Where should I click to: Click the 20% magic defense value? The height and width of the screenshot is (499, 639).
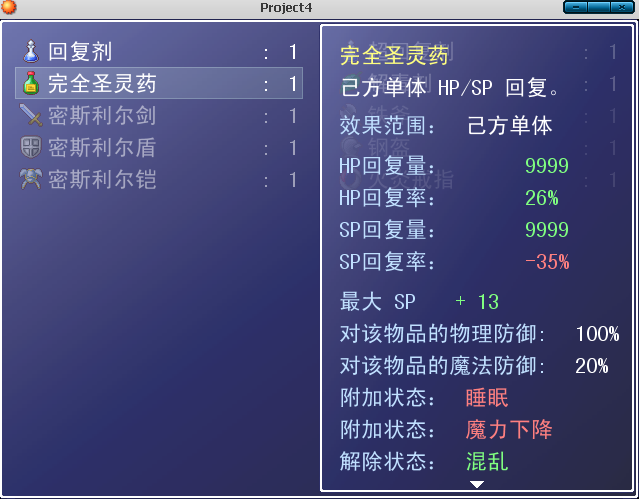pyautogui.click(x=592, y=366)
